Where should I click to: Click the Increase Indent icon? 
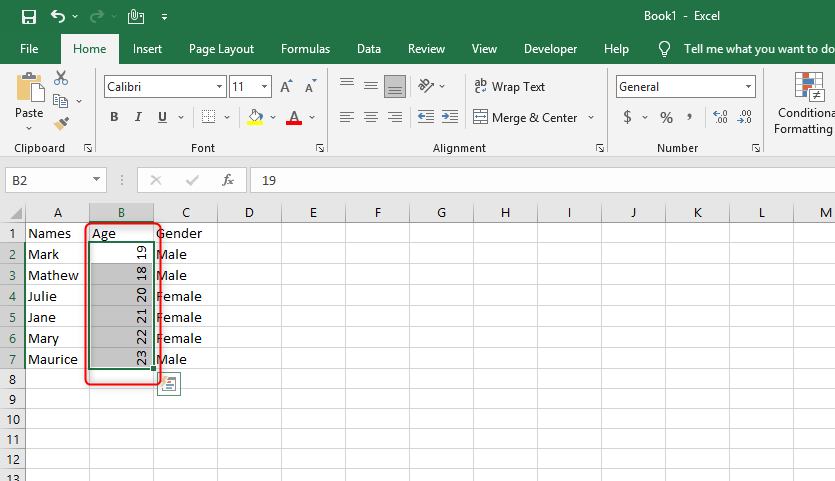[450, 117]
